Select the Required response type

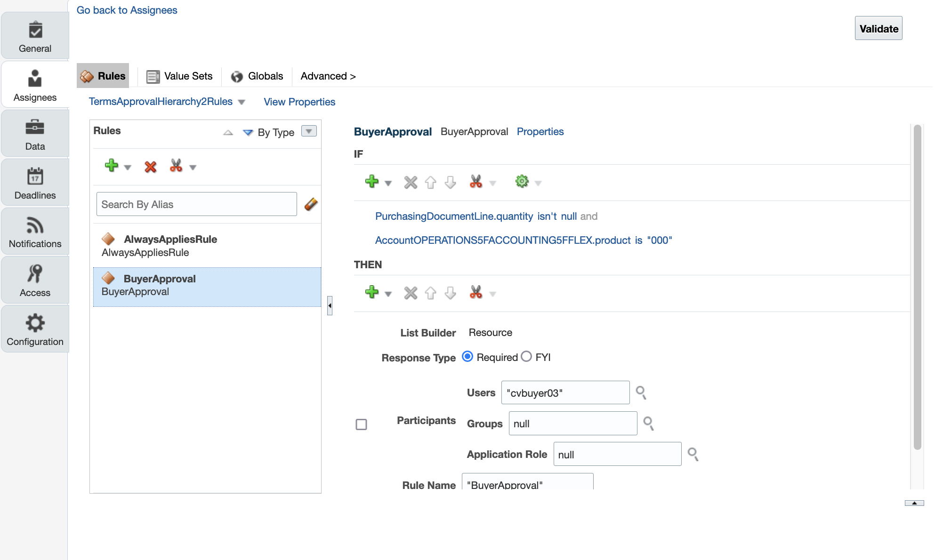coord(467,357)
